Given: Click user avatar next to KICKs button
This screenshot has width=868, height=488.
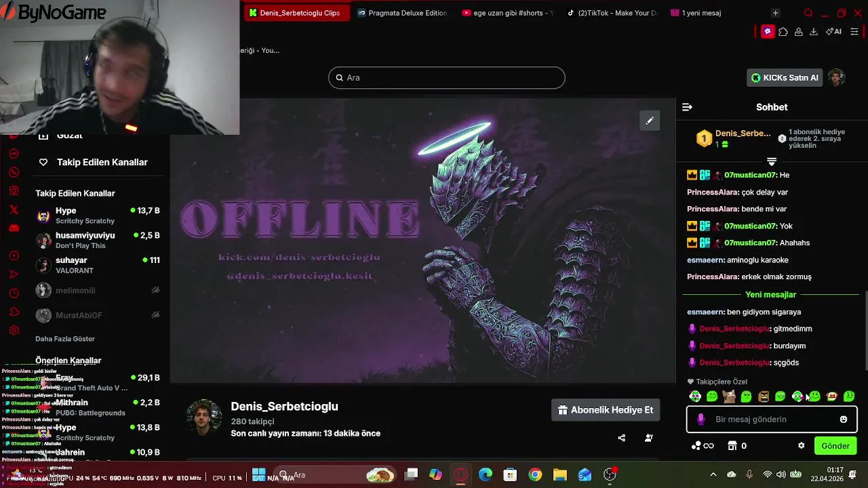Looking at the screenshot, I should 837,77.
